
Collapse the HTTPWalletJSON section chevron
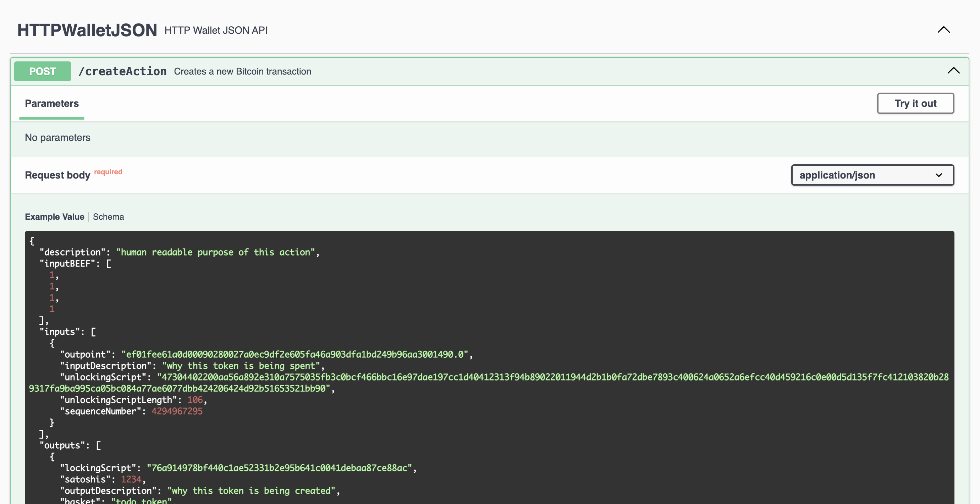pos(943,30)
